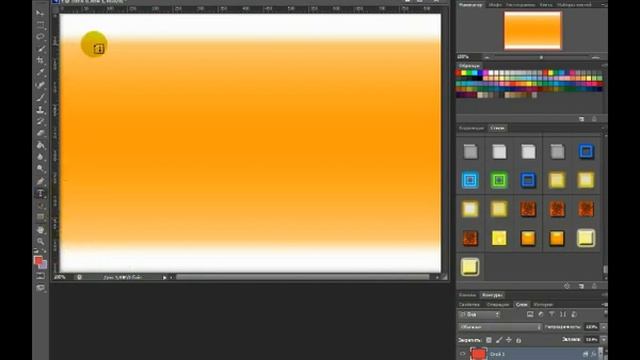Open the opacity slider arrow
Viewport: 640px width, 360px height.
tap(603, 327)
